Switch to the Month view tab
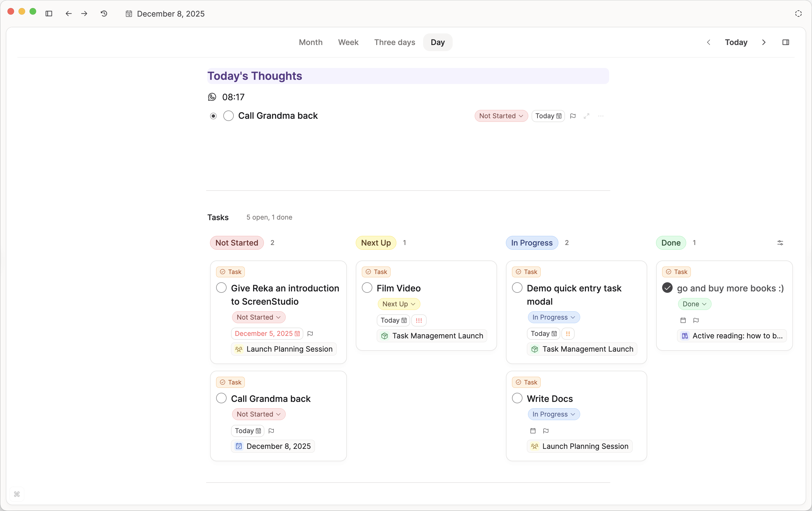 point(311,42)
